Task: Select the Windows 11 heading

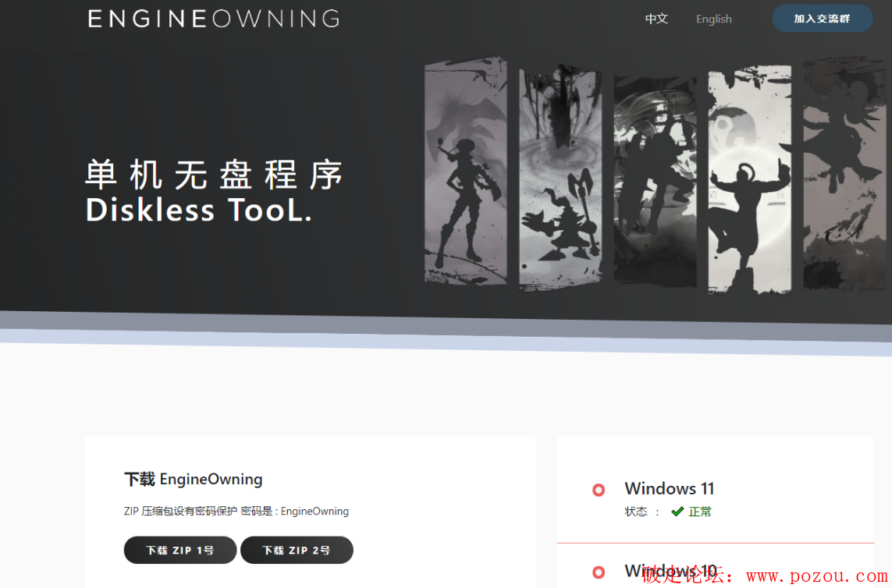Action: 669,488
